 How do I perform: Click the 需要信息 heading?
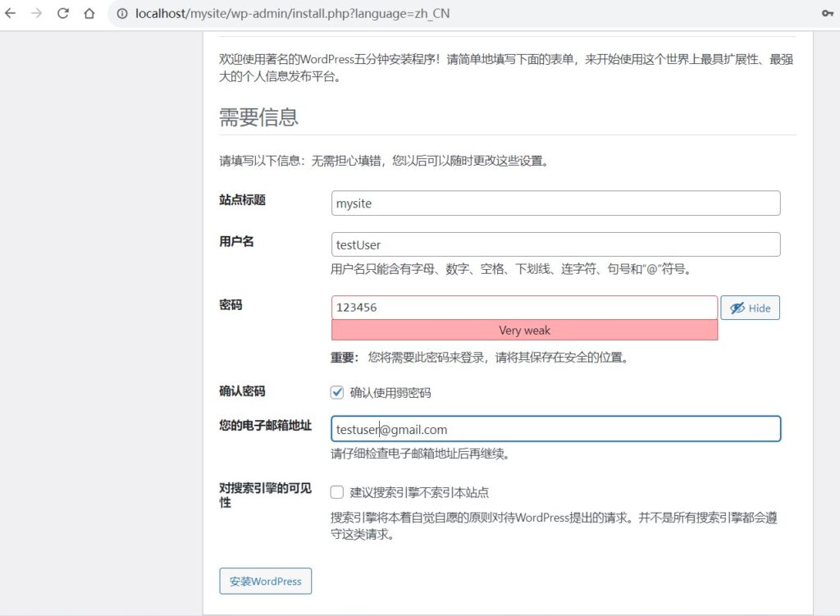pyautogui.click(x=258, y=116)
